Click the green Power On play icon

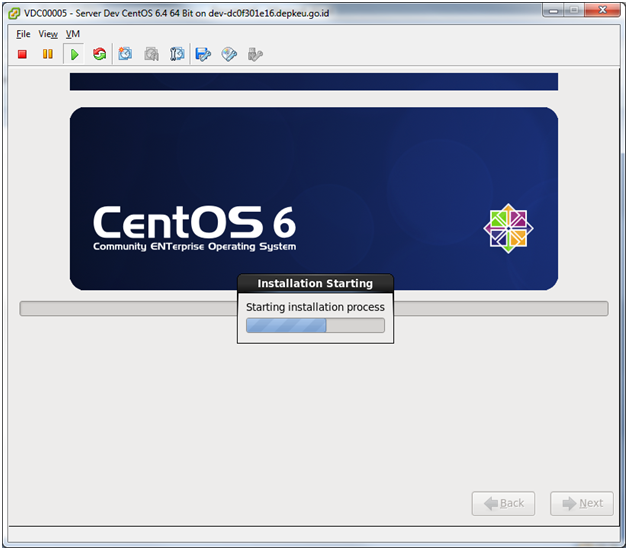[74, 54]
